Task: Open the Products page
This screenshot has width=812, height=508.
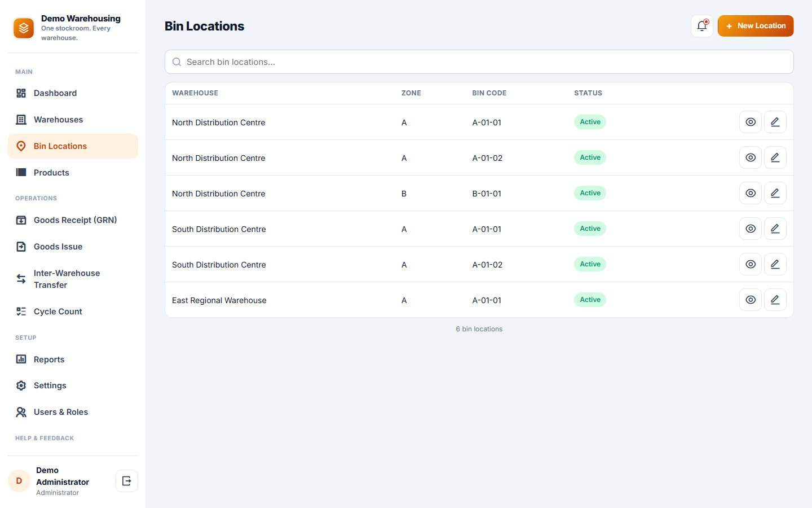Action: pos(73,173)
